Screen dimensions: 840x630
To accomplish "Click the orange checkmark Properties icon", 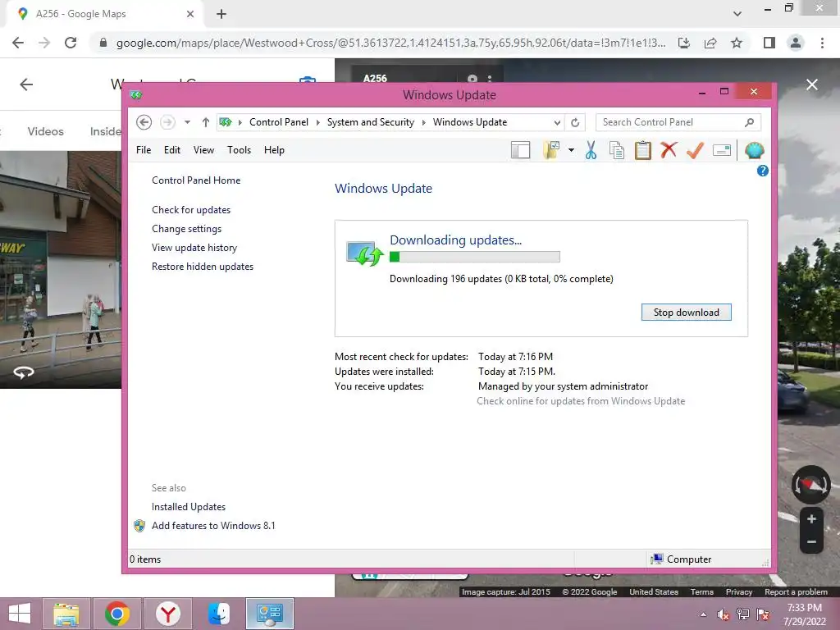I will click(x=695, y=150).
